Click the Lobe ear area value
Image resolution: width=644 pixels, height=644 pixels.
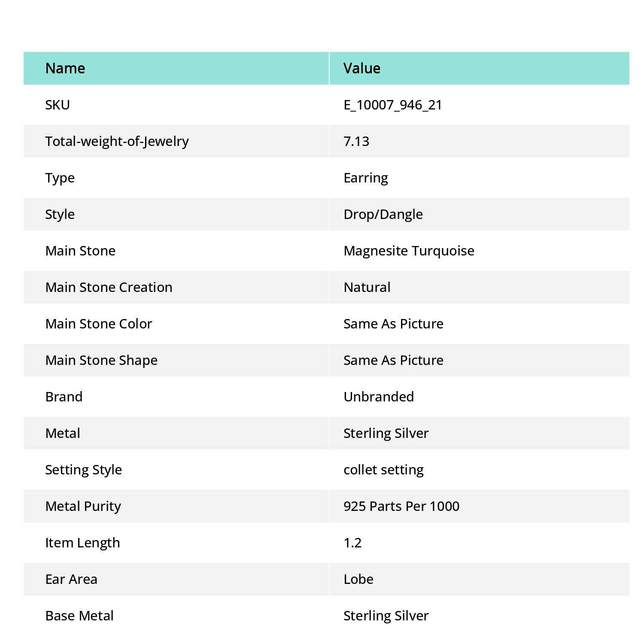click(x=358, y=579)
